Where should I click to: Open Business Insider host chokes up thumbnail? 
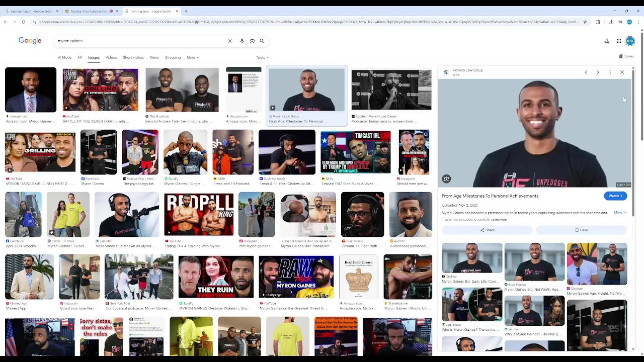(287, 152)
